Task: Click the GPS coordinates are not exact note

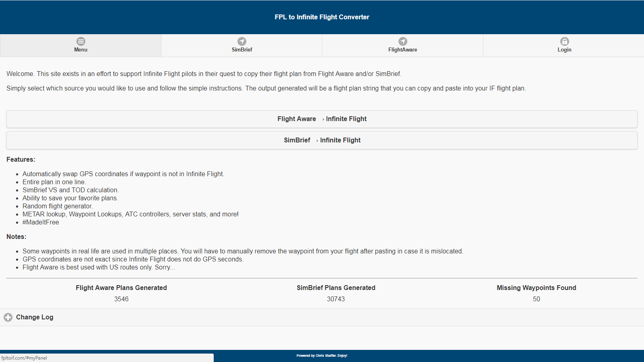Action: point(133,259)
